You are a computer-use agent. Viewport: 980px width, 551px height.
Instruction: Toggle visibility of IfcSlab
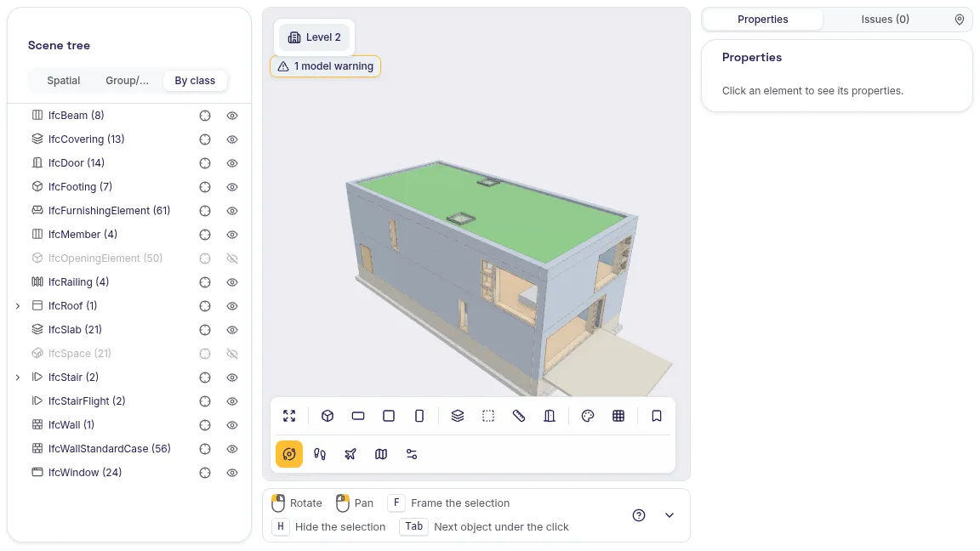click(232, 330)
